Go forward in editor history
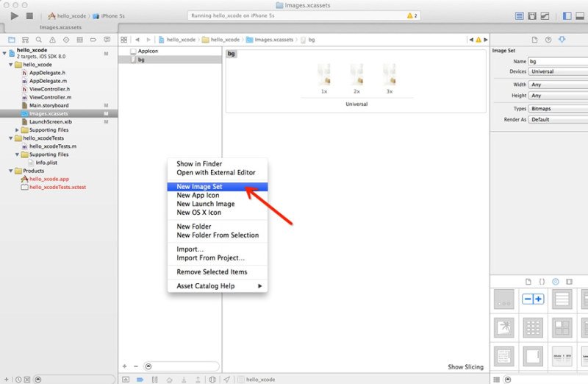 coord(148,40)
